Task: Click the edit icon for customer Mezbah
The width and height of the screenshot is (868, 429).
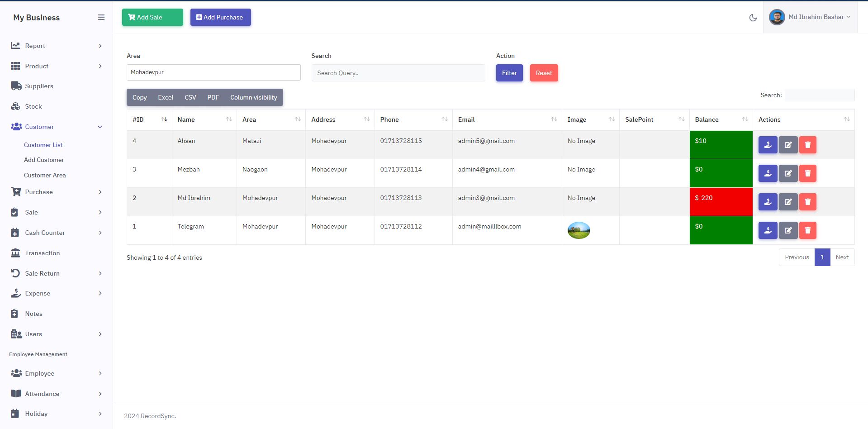Action: coord(788,173)
